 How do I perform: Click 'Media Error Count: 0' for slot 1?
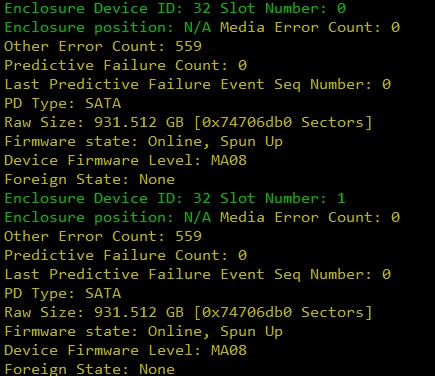click(x=310, y=217)
